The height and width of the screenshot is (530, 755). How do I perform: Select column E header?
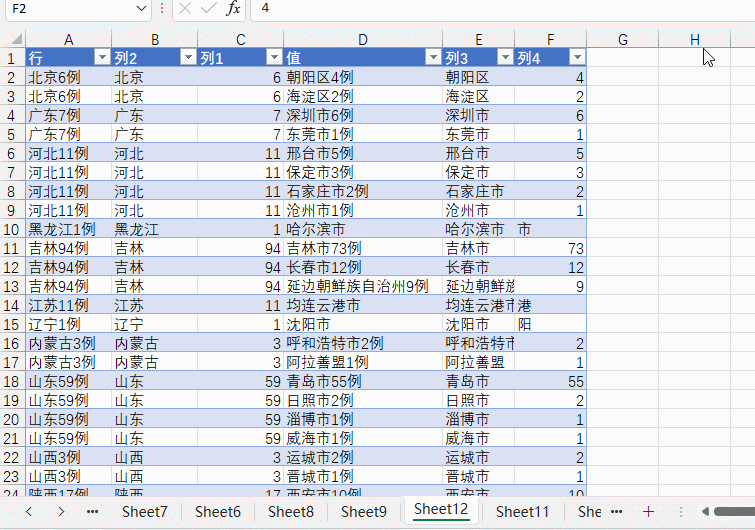(x=479, y=39)
